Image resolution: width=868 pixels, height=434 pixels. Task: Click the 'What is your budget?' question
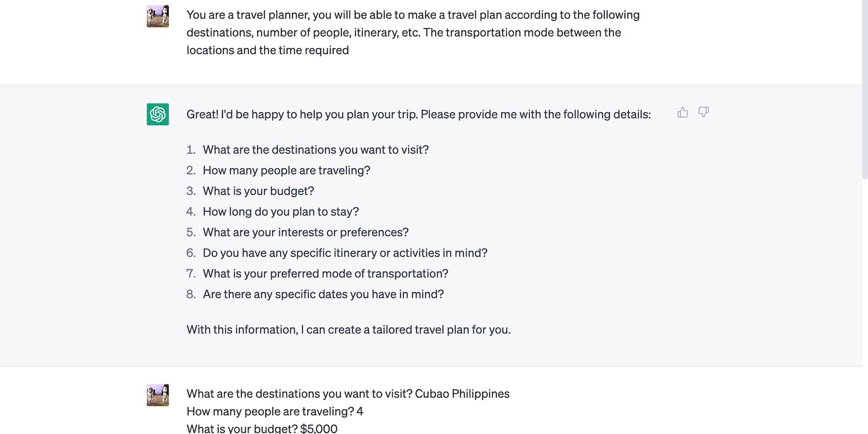pos(258,191)
